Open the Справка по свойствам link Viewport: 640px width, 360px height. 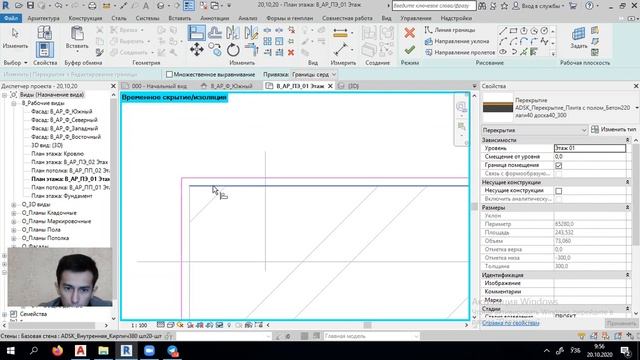pos(511,323)
